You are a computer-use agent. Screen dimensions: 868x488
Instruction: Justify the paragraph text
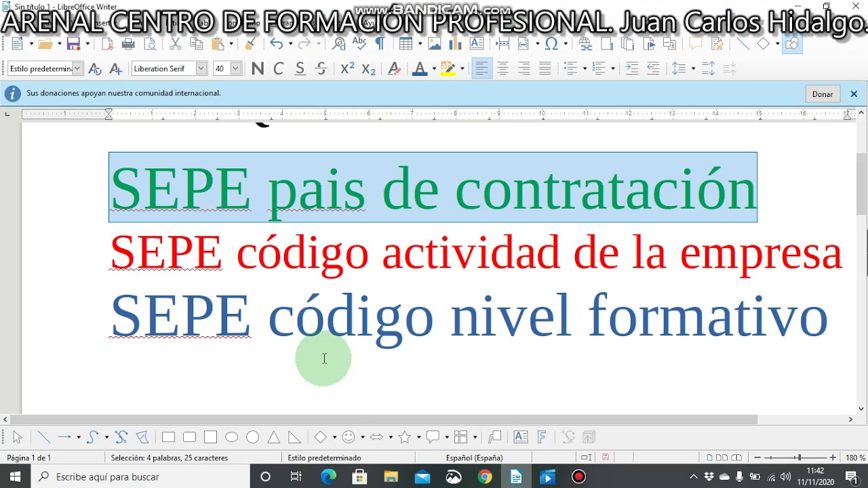[x=545, y=68]
